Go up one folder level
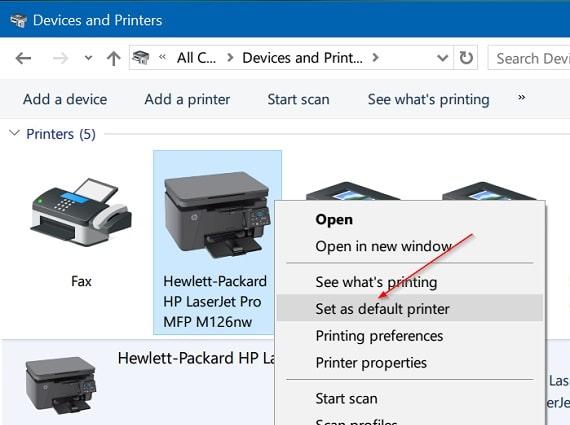This screenshot has width=570, height=425. (x=114, y=58)
